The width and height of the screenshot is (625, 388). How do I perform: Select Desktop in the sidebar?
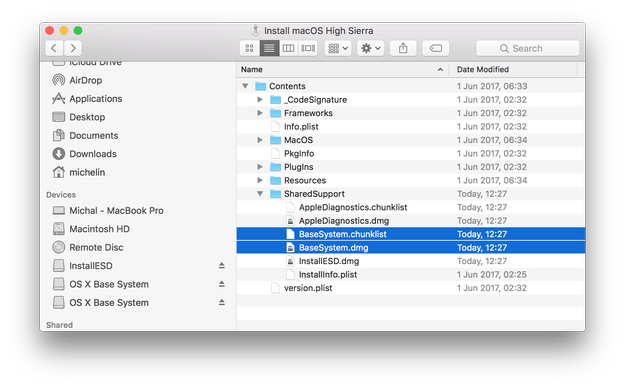click(x=87, y=117)
